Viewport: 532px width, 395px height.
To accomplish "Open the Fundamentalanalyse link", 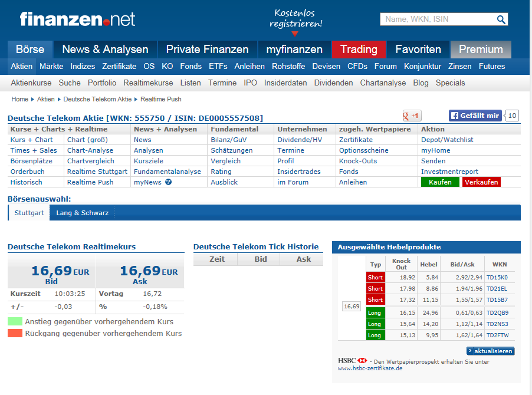I will pos(168,172).
